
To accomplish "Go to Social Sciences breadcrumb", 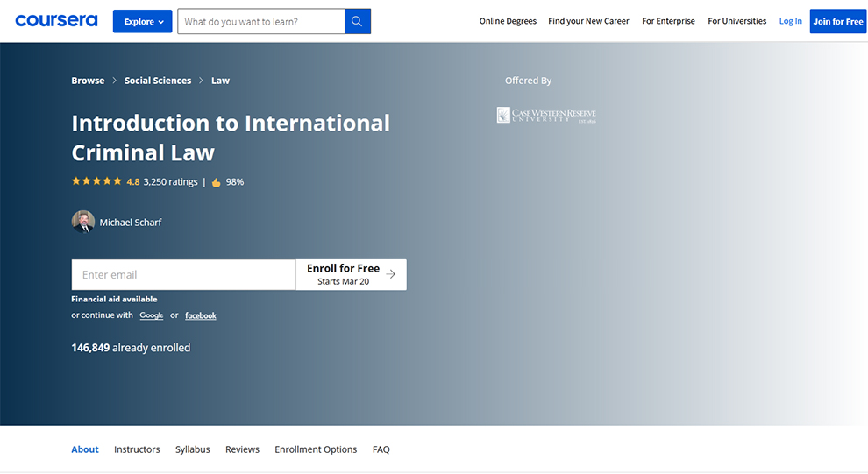I will tap(158, 81).
